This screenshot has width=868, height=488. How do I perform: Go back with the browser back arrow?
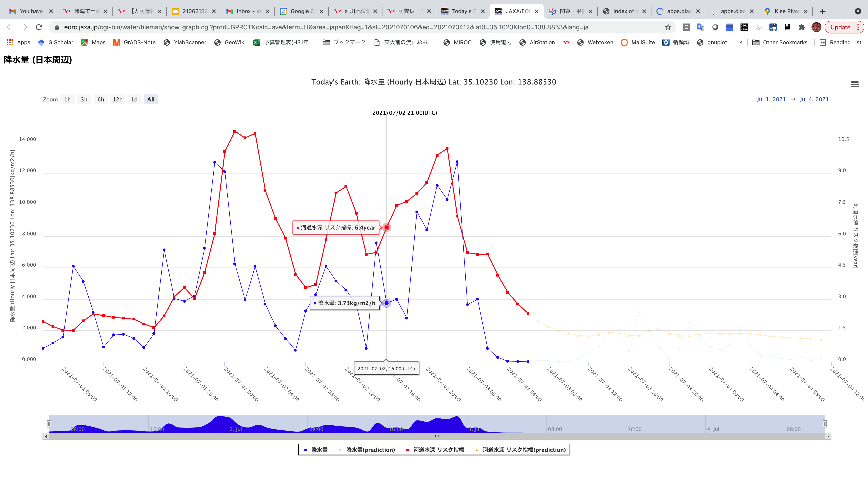click(10, 27)
